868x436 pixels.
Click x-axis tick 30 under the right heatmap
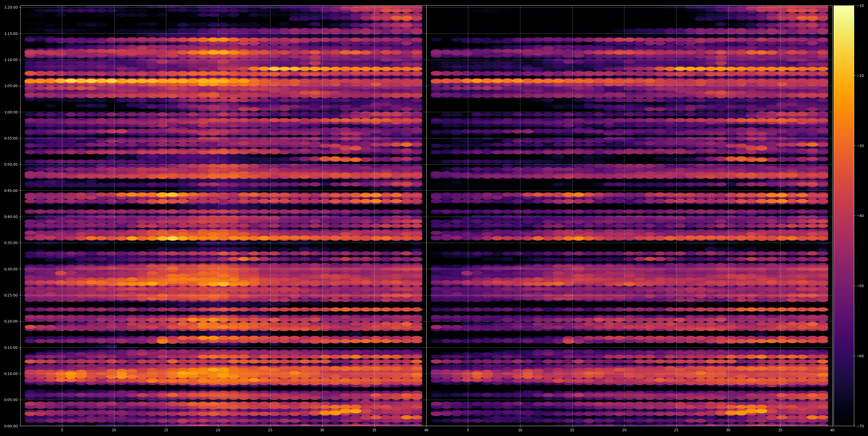click(728, 430)
